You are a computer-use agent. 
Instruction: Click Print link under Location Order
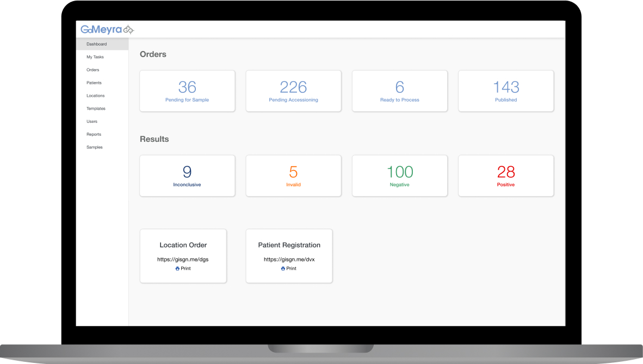point(186,268)
